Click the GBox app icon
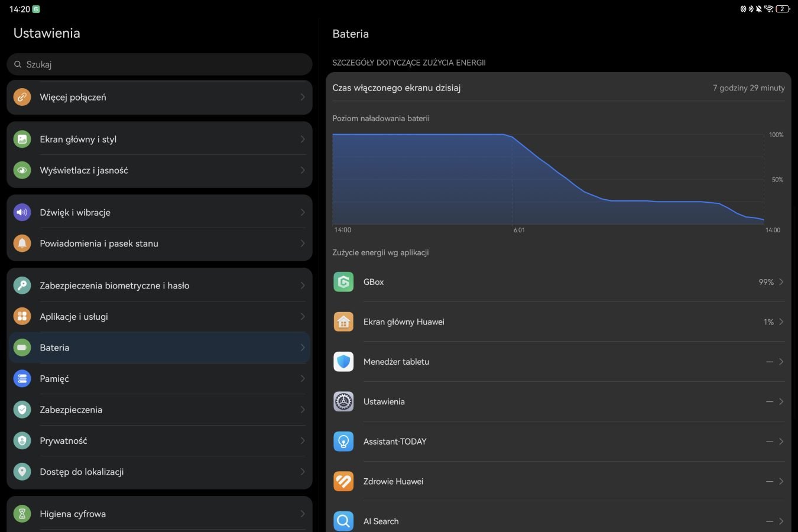 [x=343, y=282]
